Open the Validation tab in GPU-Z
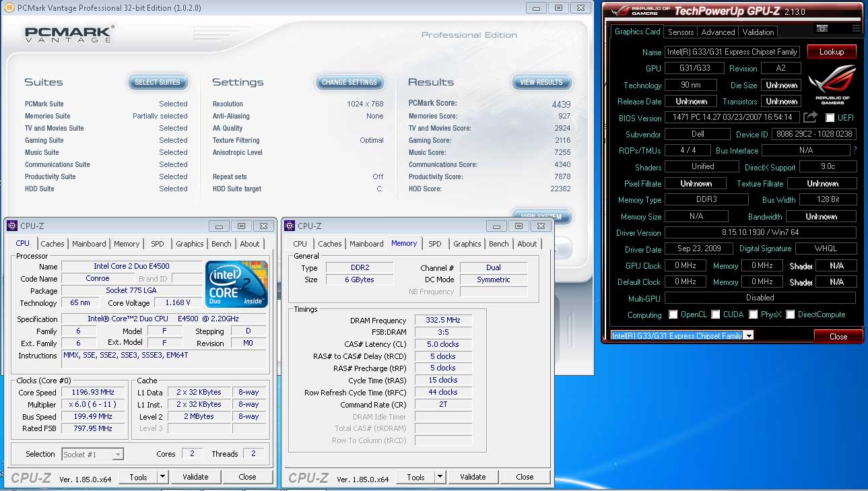Image resolution: width=868 pixels, height=491 pixels. point(758,32)
